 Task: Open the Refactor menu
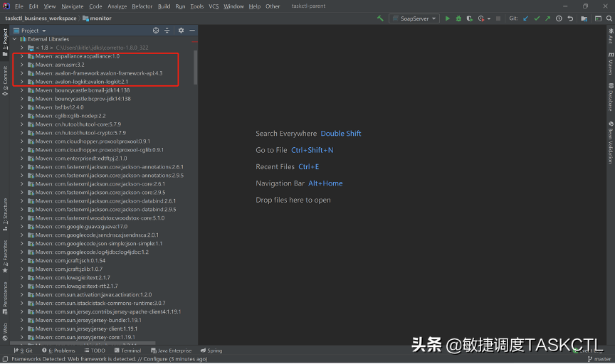tap(142, 6)
